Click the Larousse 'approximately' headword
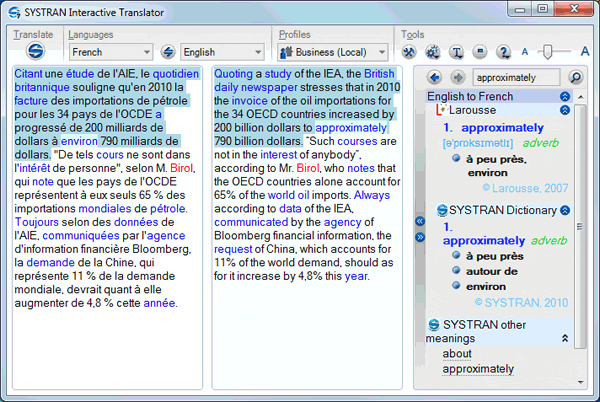 [x=502, y=128]
